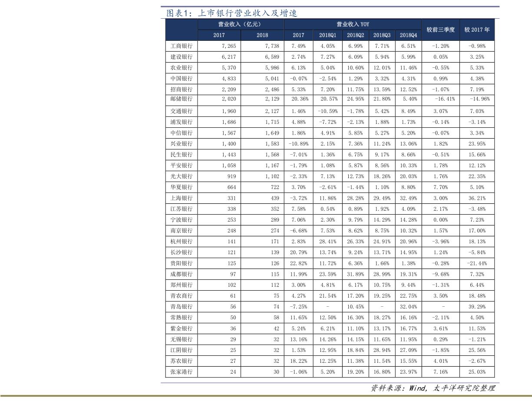
Task: Select the 中信银行 row label
Action: (182, 133)
